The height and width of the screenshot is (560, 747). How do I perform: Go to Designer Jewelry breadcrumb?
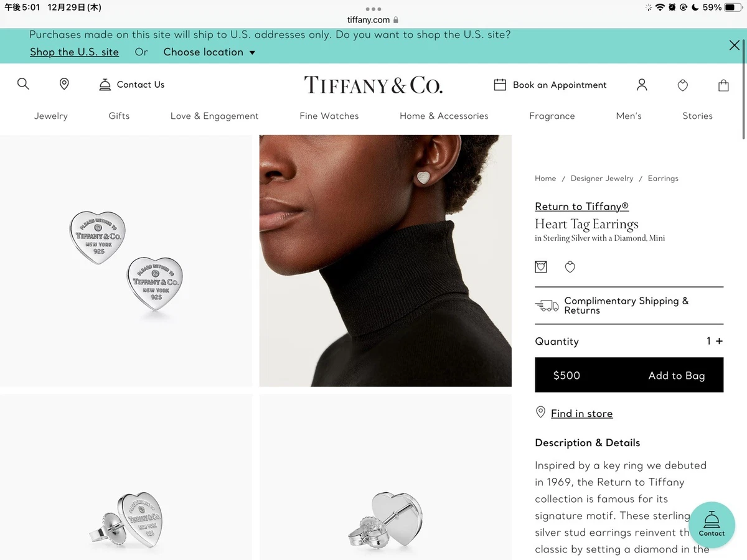point(602,179)
